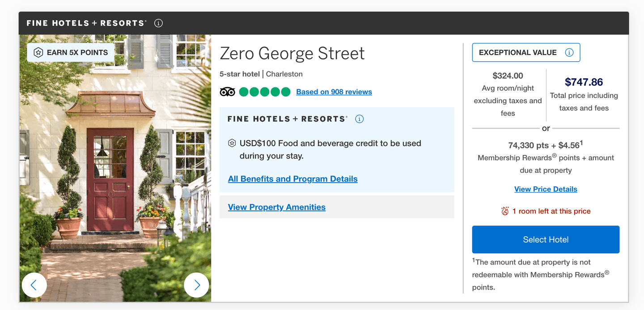Click the Exceptional Value badge

tap(518, 53)
